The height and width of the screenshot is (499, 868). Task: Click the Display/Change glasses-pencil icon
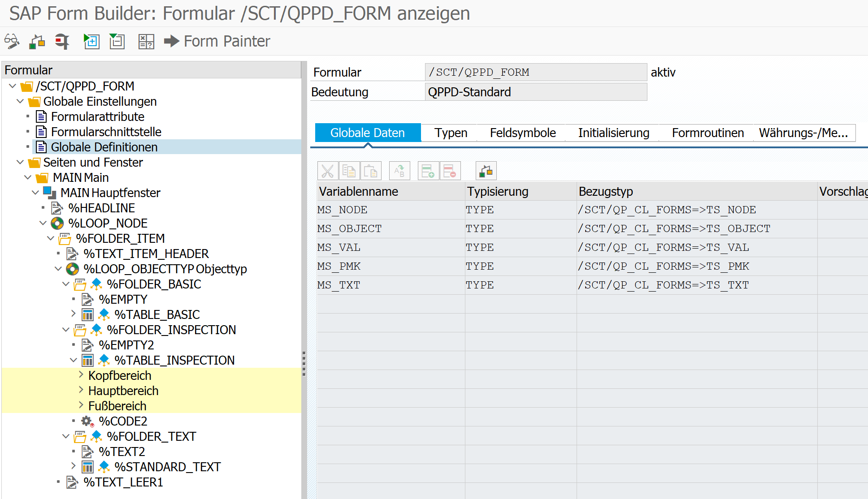pos(12,42)
